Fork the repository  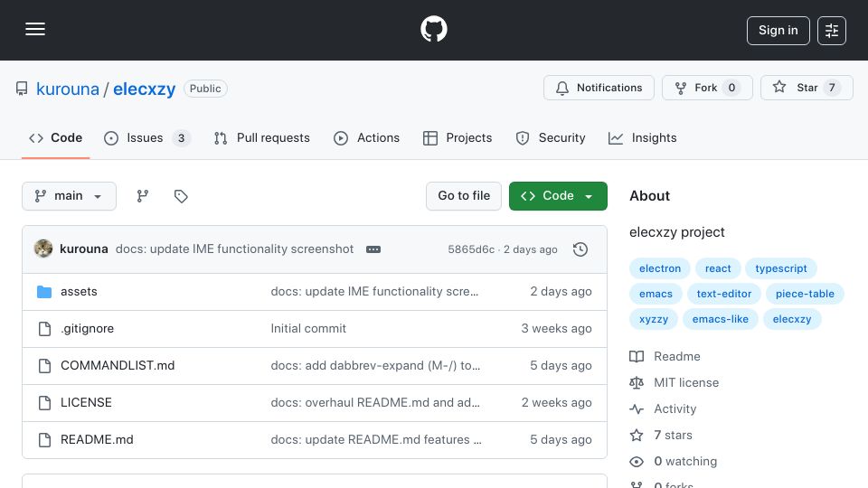707,88
